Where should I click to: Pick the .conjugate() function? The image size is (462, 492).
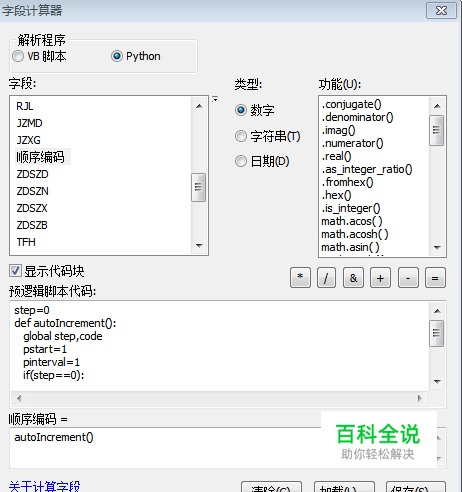click(x=351, y=104)
